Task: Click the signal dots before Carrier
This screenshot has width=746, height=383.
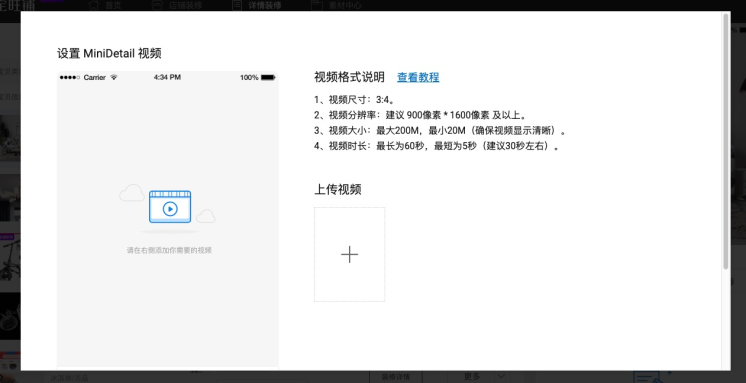Action: [x=70, y=77]
